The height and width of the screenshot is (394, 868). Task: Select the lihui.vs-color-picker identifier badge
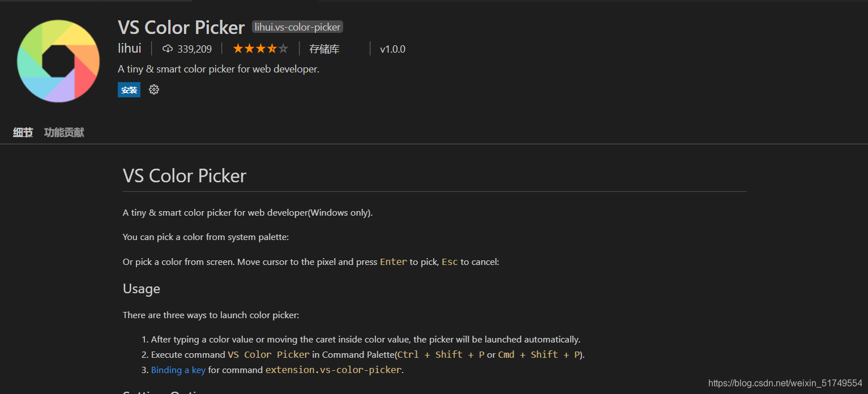(x=297, y=26)
